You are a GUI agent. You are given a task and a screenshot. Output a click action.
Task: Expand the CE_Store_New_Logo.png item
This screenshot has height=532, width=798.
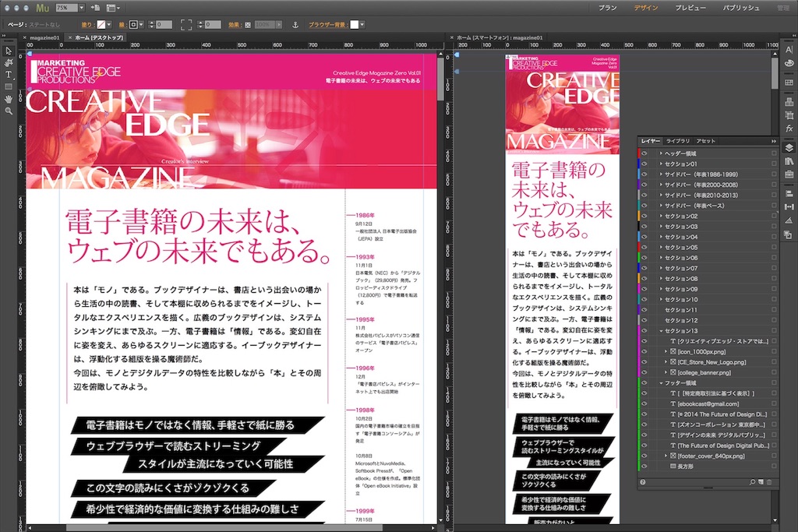(666, 362)
